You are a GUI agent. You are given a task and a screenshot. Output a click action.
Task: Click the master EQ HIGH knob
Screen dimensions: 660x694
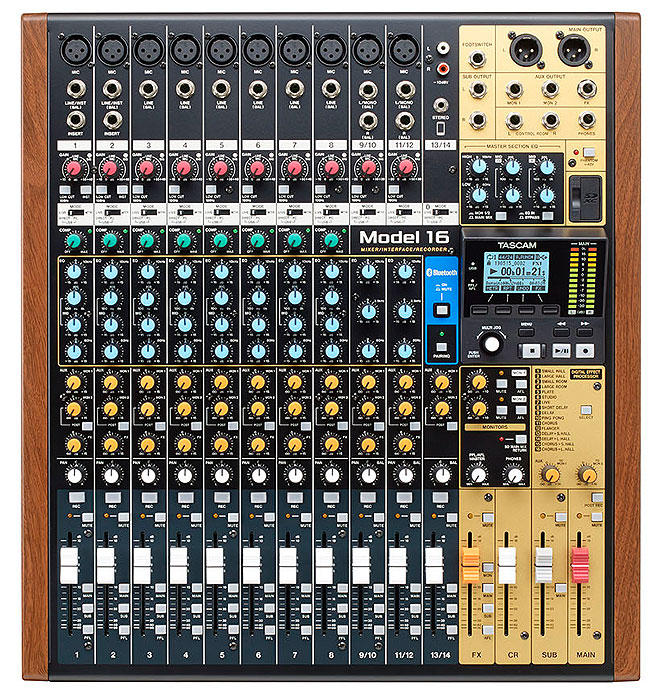pos(479,167)
